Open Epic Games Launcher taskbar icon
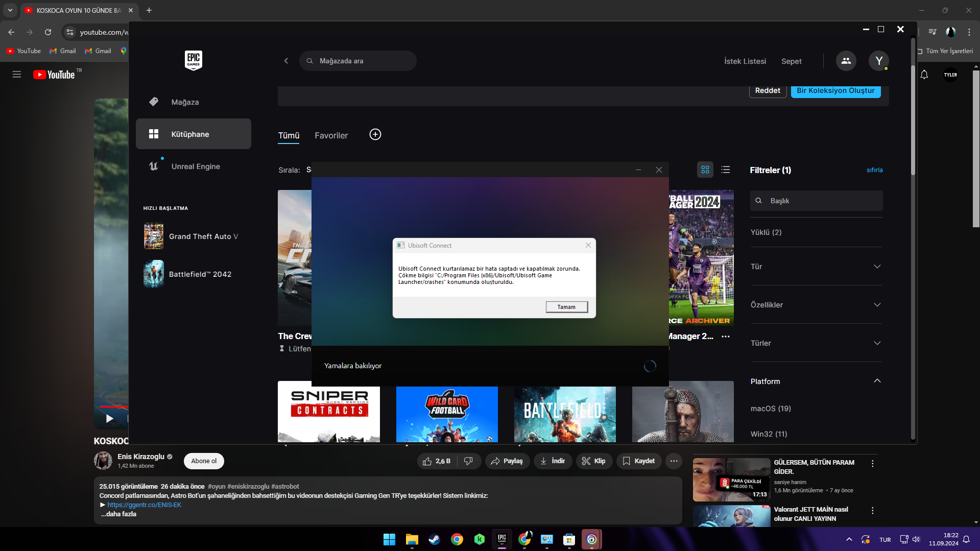The width and height of the screenshot is (980, 551). click(x=501, y=539)
